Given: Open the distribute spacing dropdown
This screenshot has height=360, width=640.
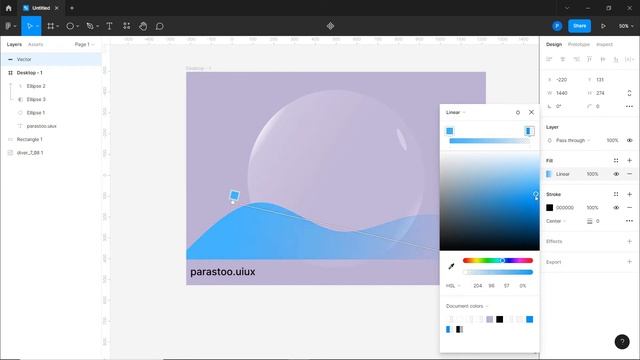Looking at the screenshot, I should coord(629,59).
